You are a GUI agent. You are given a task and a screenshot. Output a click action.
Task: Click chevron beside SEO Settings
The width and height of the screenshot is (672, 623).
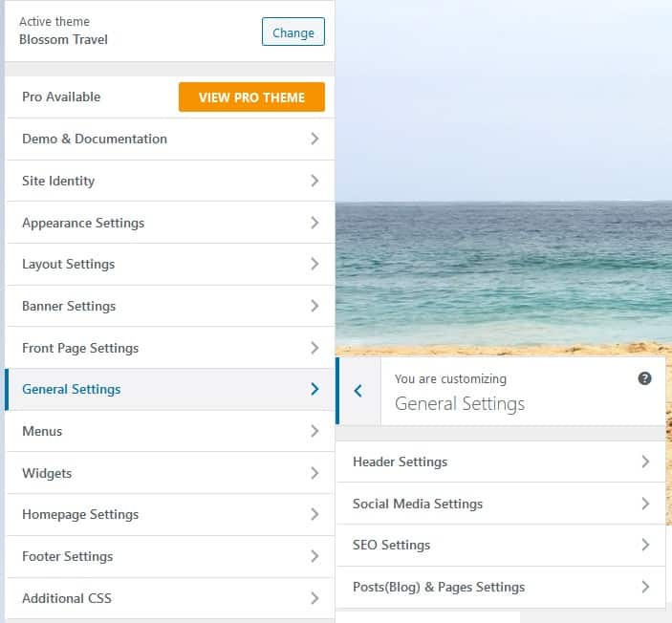click(645, 545)
